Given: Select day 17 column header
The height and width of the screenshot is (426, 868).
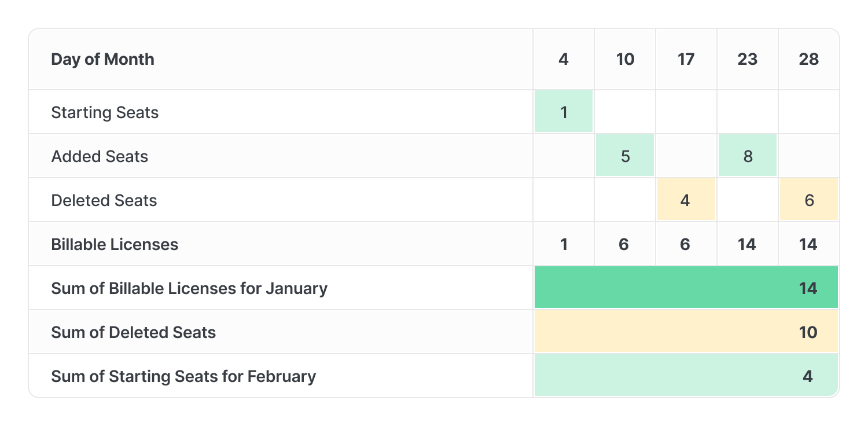Looking at the screenshot, I should tap(686, 59).
